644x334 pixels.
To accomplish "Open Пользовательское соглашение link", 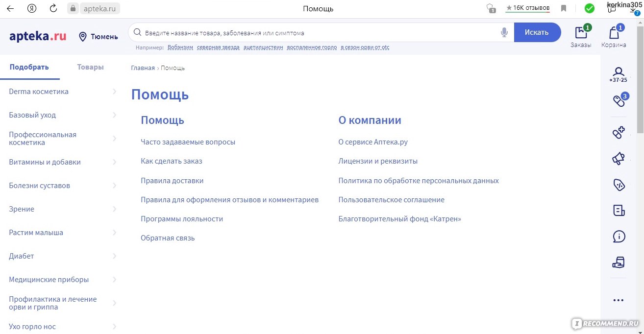I will tap(391, 200).
